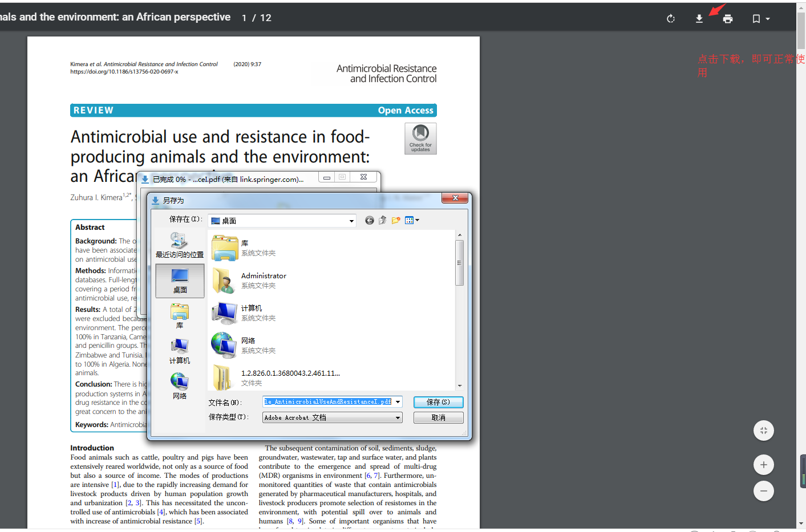This screenshot has width=806, height=532.
Task: Click the fit-to-page button in PDF viewer
Action: click(x=763, y=431)
